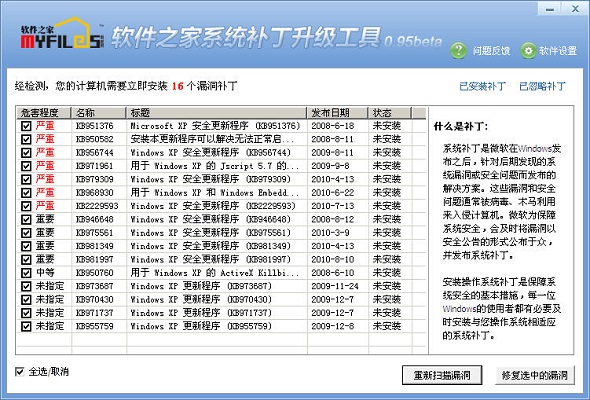Sort by 状态 column header
590x400 pixels.
tap(390, 113)
